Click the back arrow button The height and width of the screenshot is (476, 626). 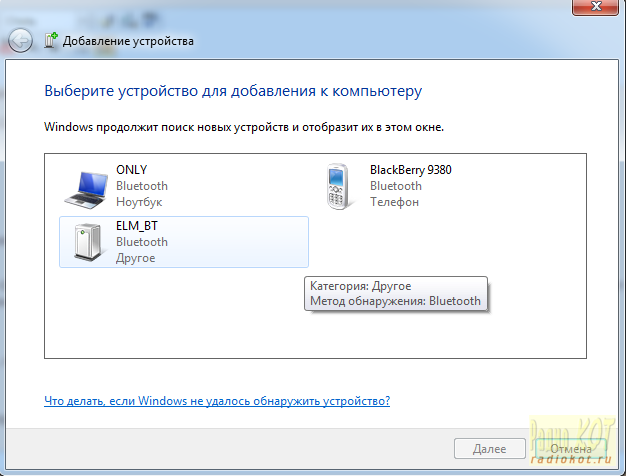pos(20,40)
